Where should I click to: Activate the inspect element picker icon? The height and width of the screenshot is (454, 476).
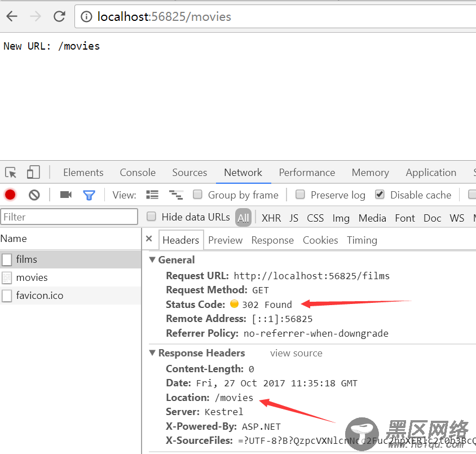[x=11, y=173]
